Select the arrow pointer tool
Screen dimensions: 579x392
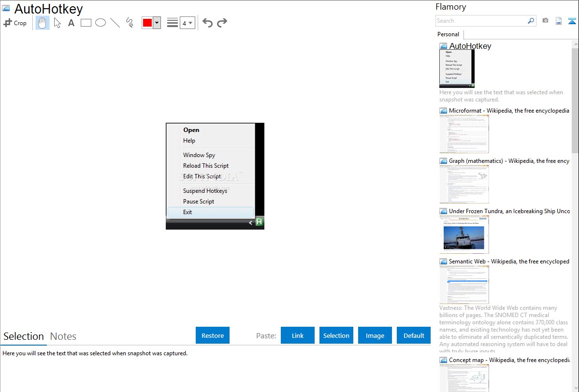click(57, 23)
